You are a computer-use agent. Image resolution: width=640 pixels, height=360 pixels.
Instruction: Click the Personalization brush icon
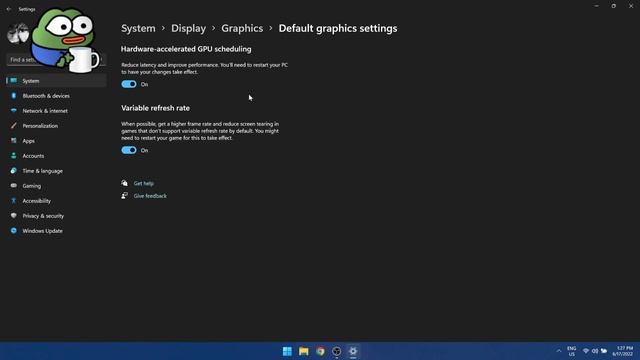[14, 126]
